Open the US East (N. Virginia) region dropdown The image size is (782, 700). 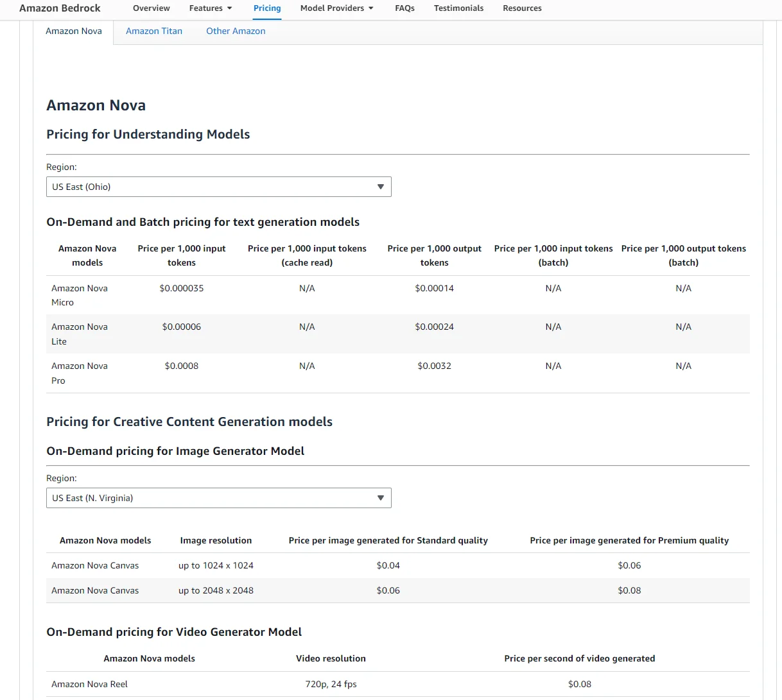(x=219, y=498)
